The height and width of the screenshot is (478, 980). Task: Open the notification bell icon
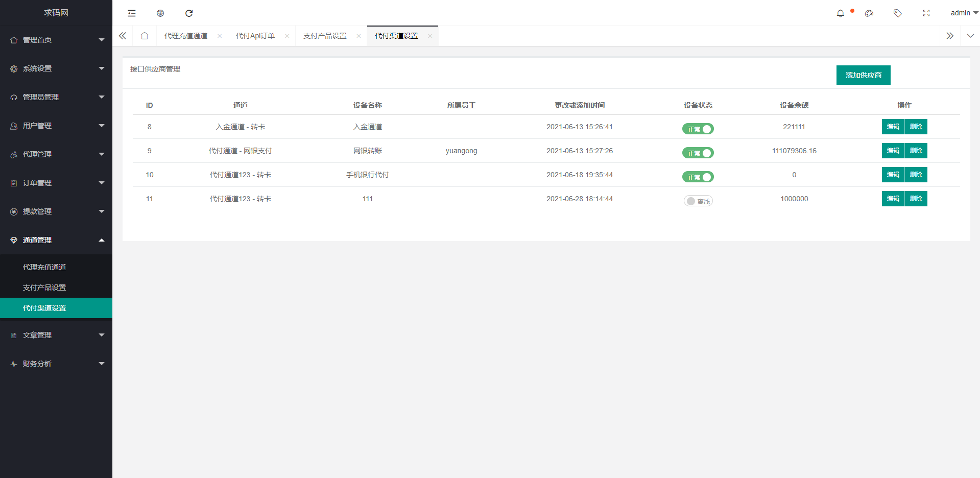pos(840,13)
